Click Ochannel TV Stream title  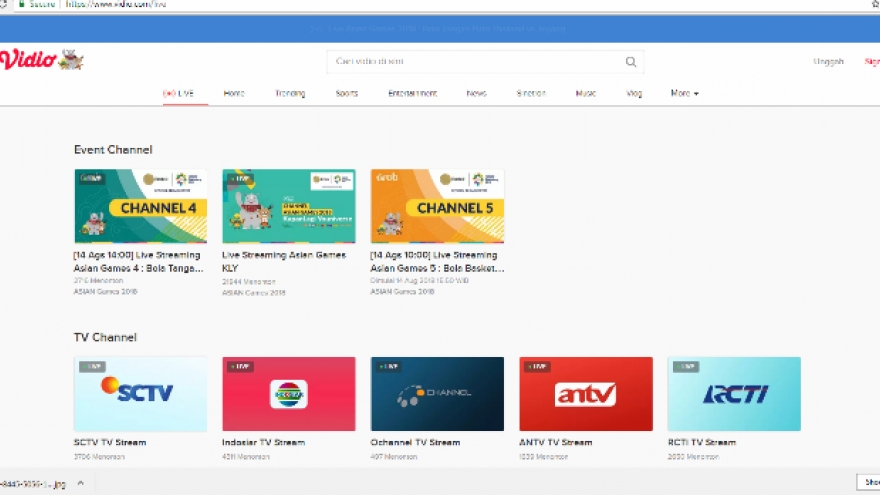point(415,442)
